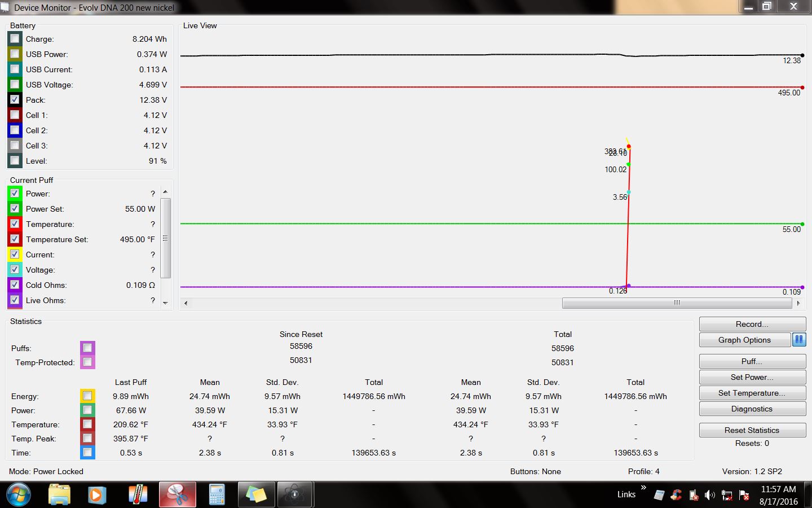This screenshot has height=508, width=812.
Task: Expand the Links toolbar chevron
Action: pos(643,488)
